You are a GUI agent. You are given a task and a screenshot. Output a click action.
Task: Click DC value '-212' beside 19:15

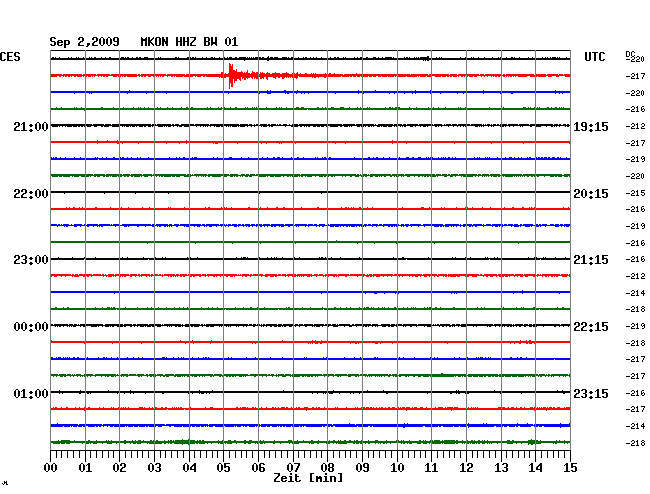pos(635,126)
